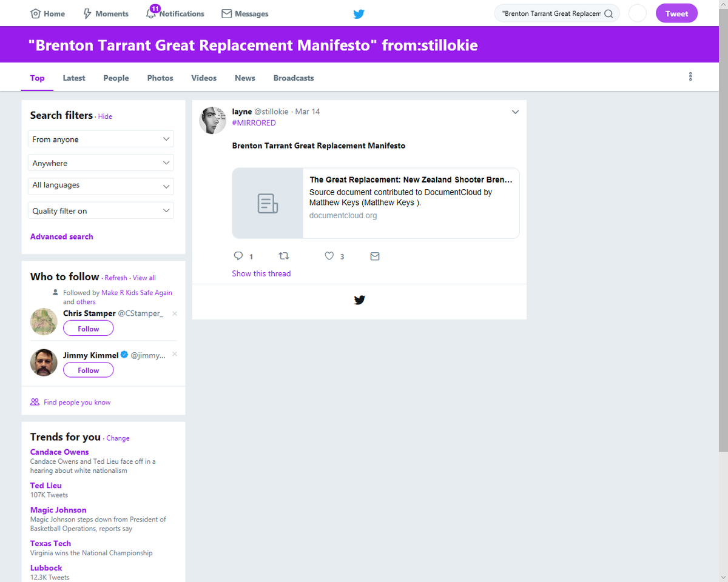728x582 pixels.
Task: Open the documentcloud.org link card
Action: tap(376, 203)
